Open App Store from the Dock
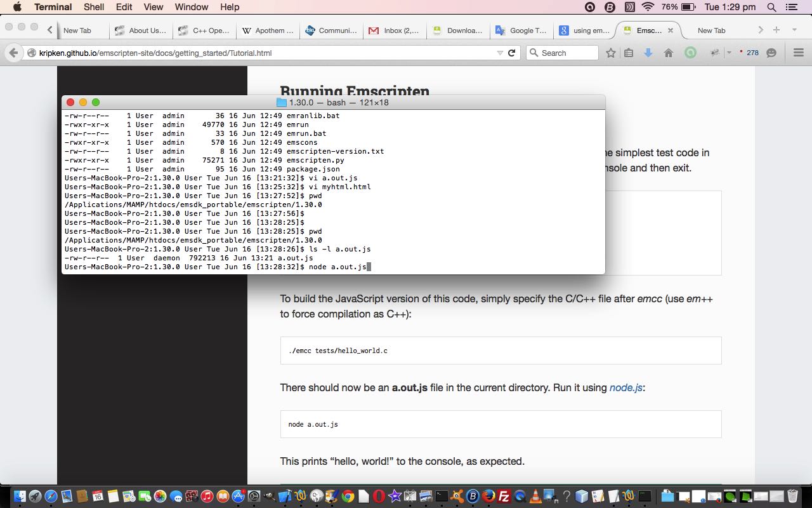 pos(239,497)
